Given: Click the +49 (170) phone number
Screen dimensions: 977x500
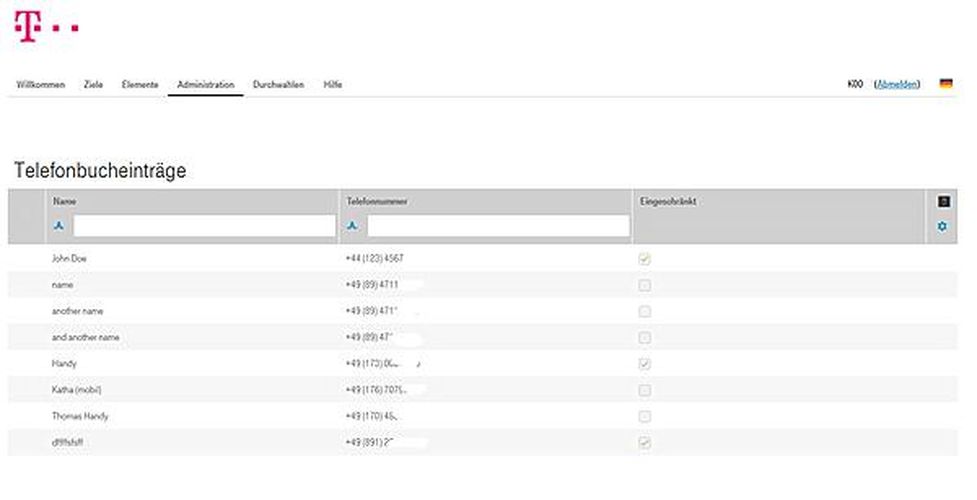Looking at the screenshot, I should coord(372,416).
